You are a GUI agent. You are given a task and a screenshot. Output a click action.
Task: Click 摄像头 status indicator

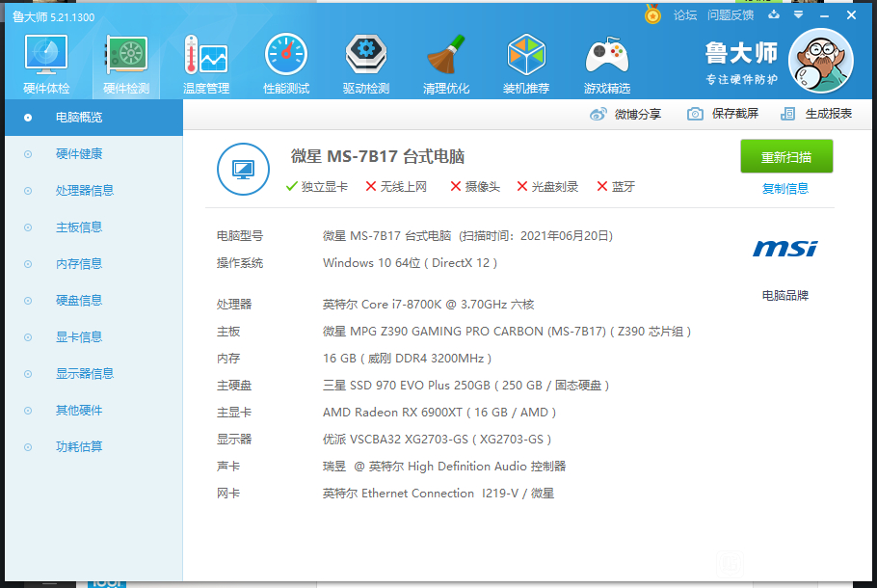coord(475,187)
